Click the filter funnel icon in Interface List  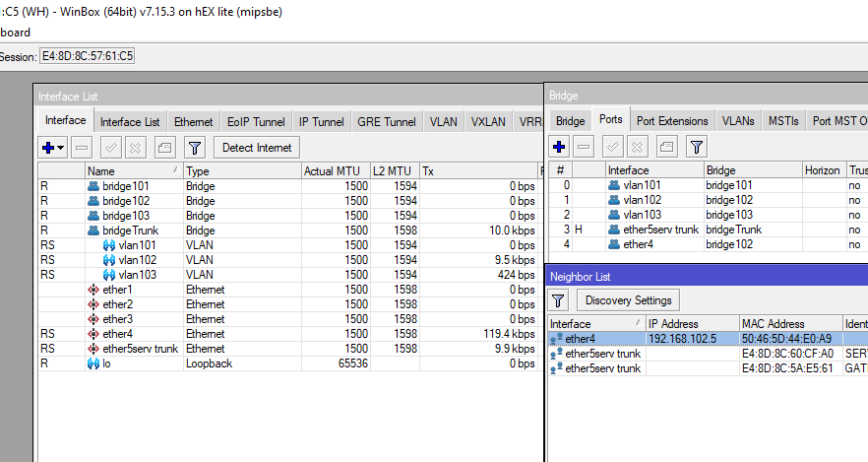(x=195, y=148)
